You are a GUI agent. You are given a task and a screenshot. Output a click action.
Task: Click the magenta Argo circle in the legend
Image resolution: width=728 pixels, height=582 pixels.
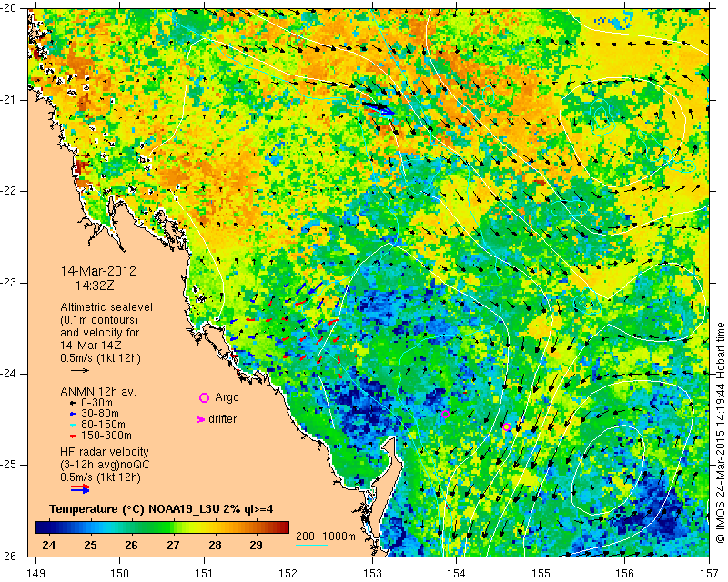pyautogui.click(x=204, y=397)
